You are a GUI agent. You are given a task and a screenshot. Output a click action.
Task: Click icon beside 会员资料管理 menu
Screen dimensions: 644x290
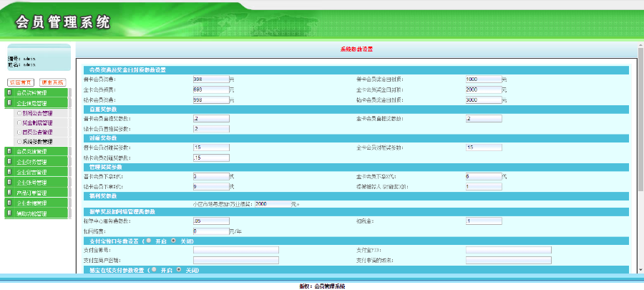click(x=9, y=93)
